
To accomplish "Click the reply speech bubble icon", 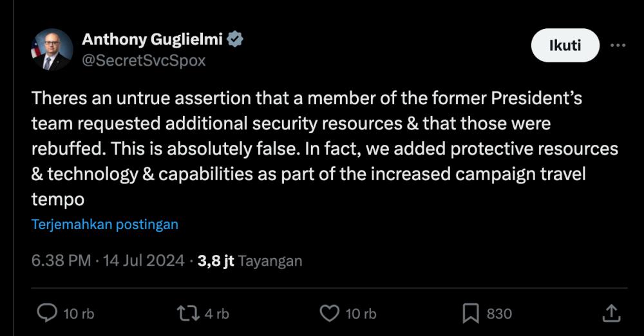I will (x=47, y=313).
